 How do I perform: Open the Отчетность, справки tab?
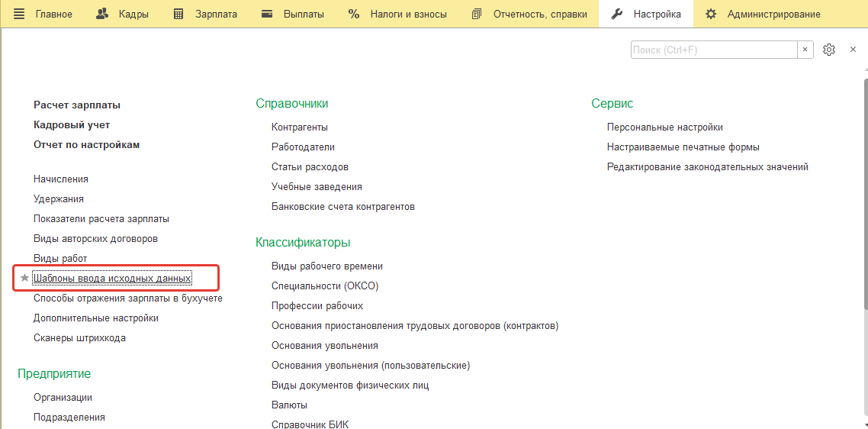point(540,14)
